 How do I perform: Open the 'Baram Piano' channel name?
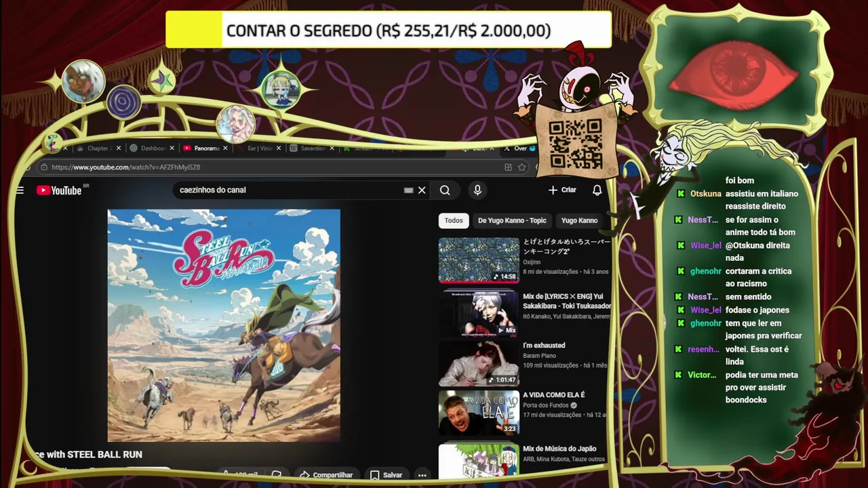tap(540, 356)
